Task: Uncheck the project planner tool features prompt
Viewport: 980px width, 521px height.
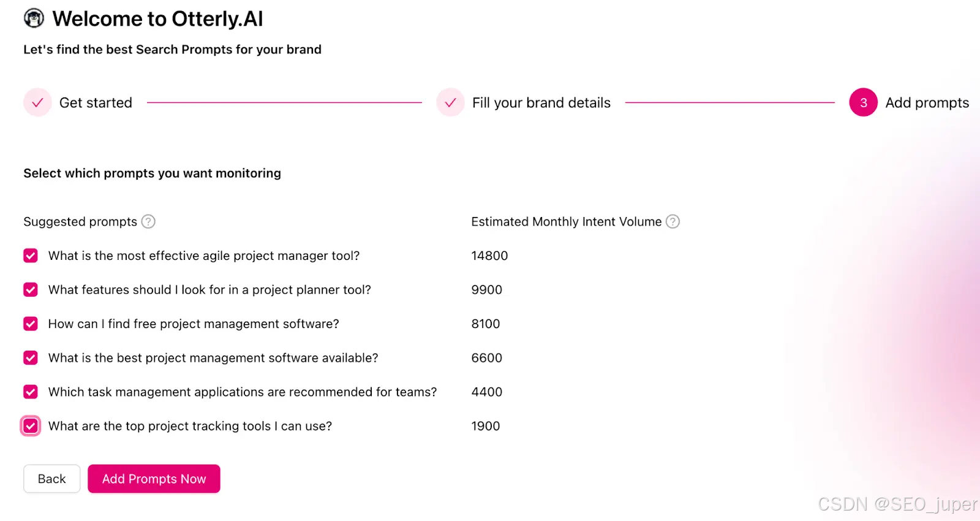Action: click(31, 289)
